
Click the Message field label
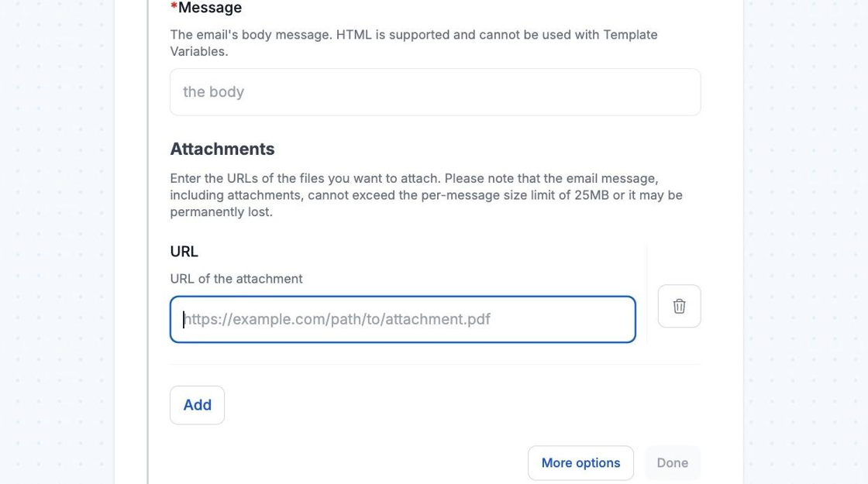point(209,8)
